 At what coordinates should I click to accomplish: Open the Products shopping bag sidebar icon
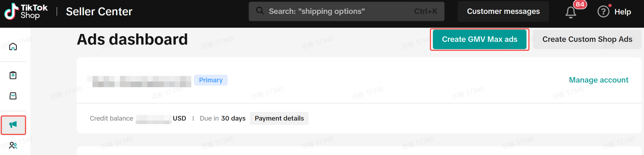[x=13, y=96]
